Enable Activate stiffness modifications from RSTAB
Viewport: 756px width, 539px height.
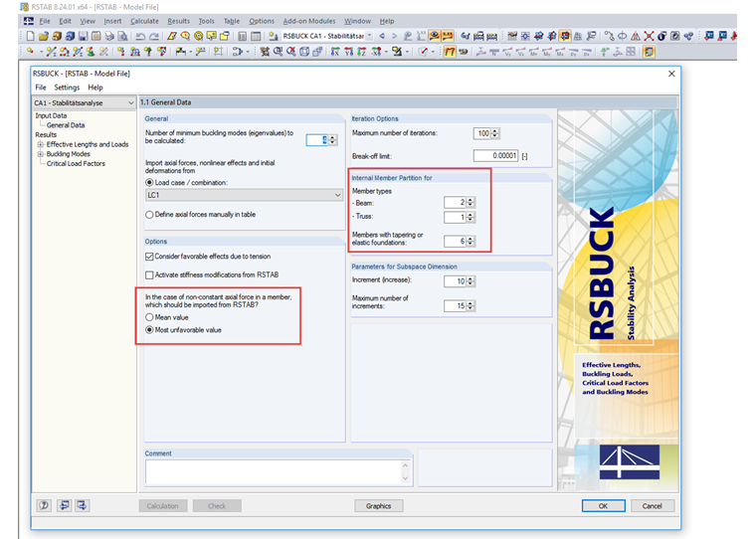pos(149,274)
